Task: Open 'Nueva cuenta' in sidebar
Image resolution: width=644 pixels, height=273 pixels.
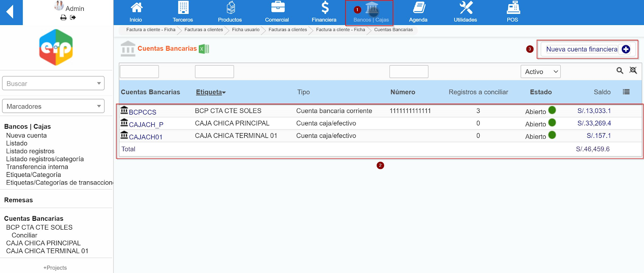Action: coord(27,135)
